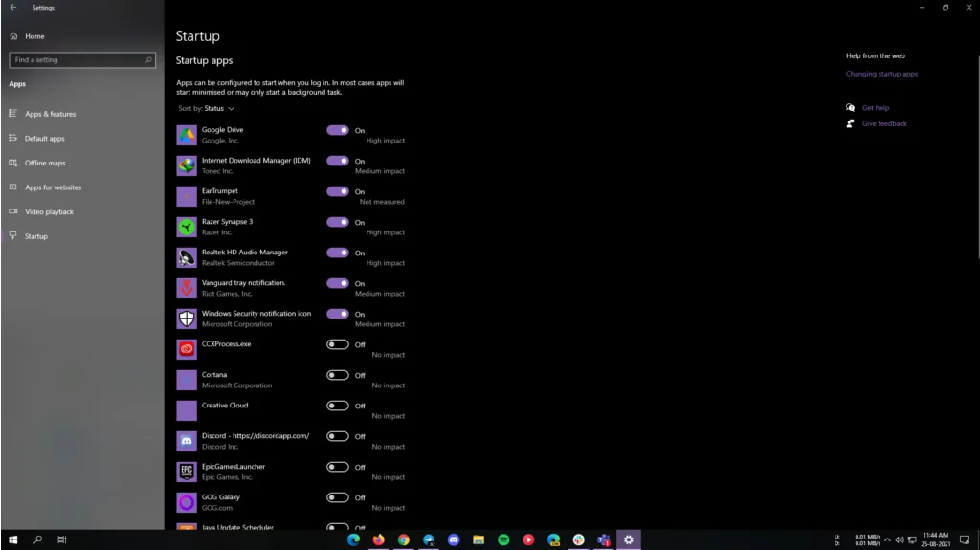Click the Razer Synapse 3 icon

[186, 227]
